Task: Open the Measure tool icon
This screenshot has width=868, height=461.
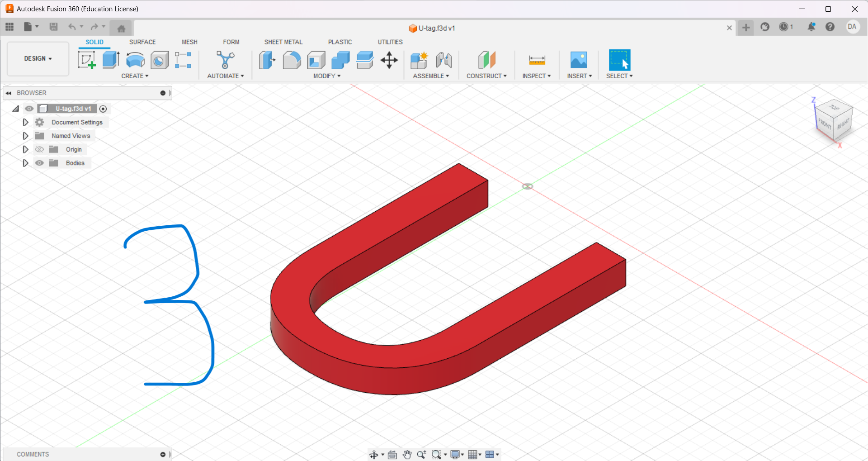Action: (x=537, y=60)
